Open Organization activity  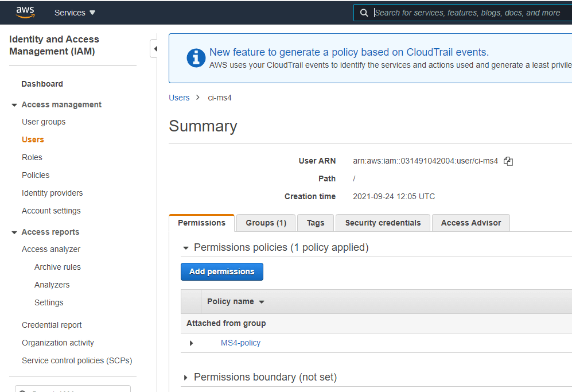point(58,343)
